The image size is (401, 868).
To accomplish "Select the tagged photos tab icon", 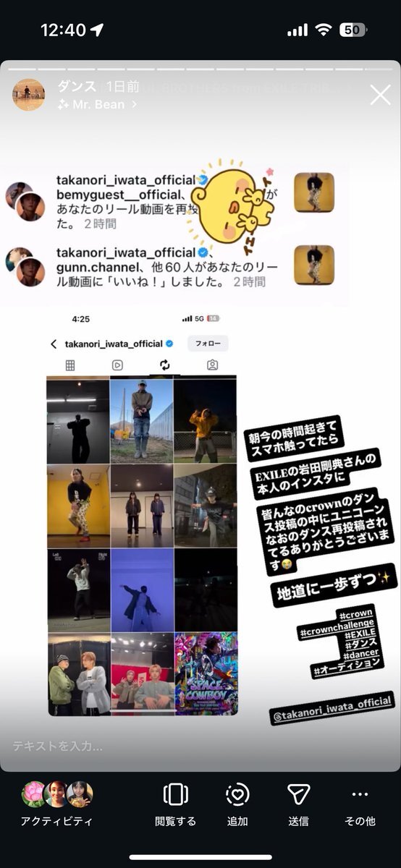I will point(212,365).
